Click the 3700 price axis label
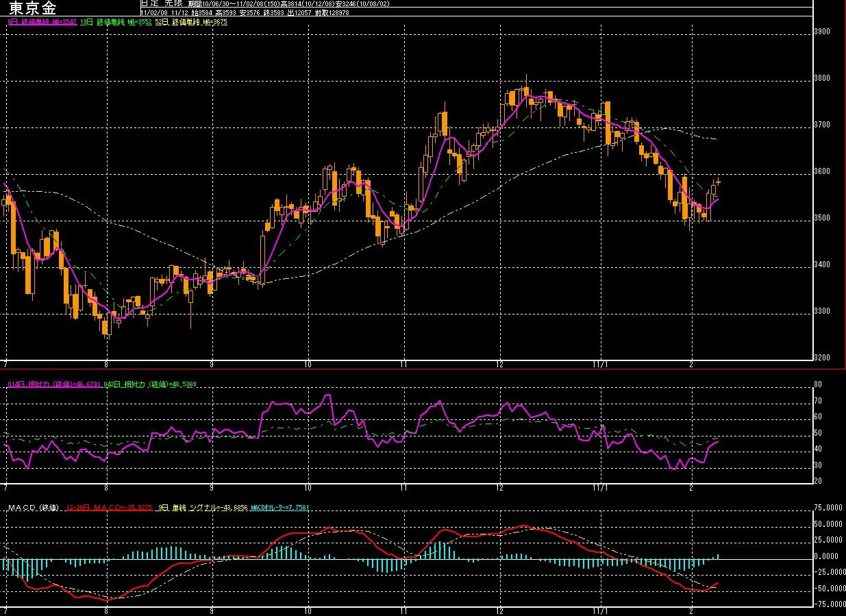The image size is (846, 616). 821,125
